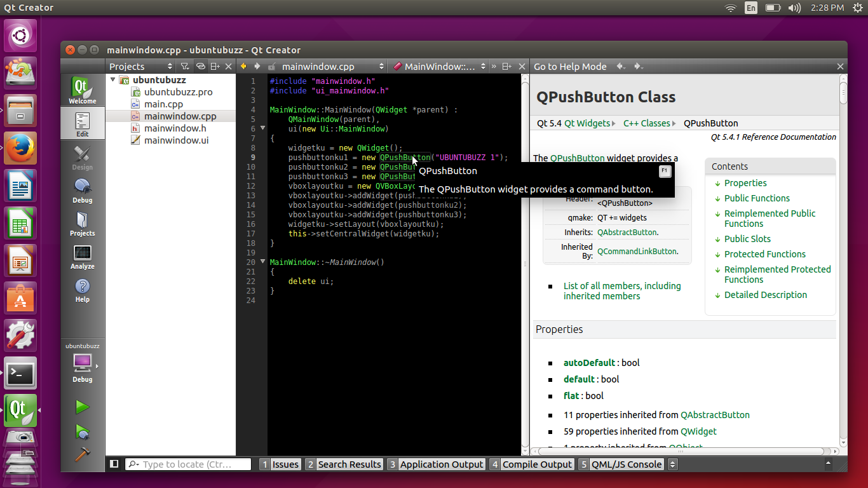Open Analyze mode

click(82, 257)
